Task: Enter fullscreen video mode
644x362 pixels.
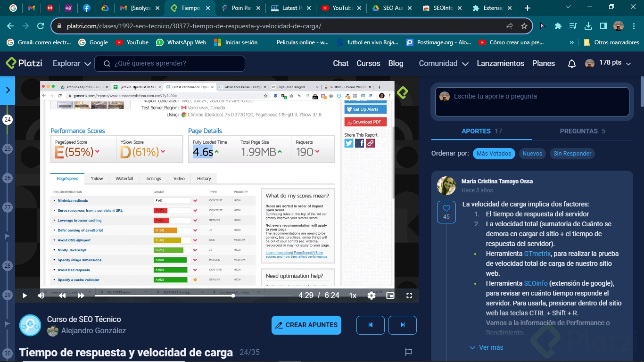Action: pos(409,295)
